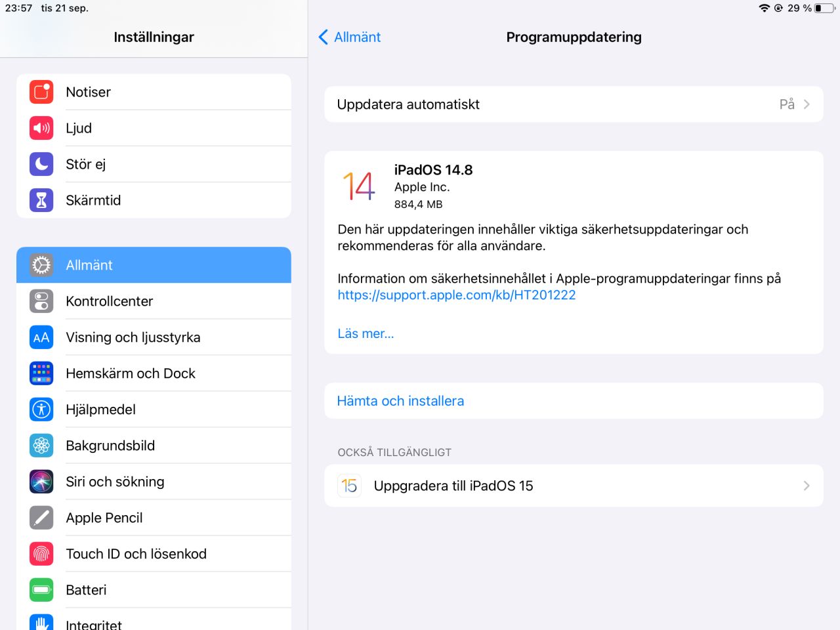
Task: Open Hjälpmedel settings
Action: (x=154, y=409)
